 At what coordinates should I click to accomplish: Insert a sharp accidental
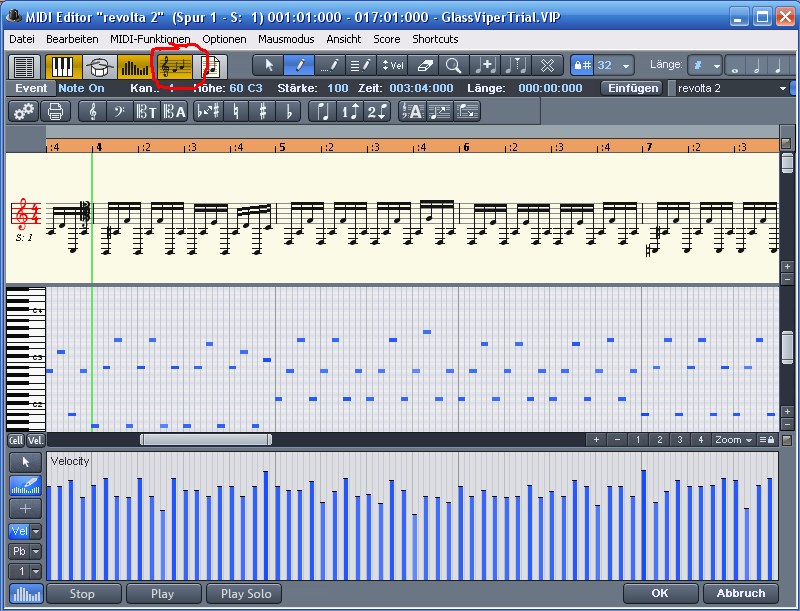click(262, 111)
